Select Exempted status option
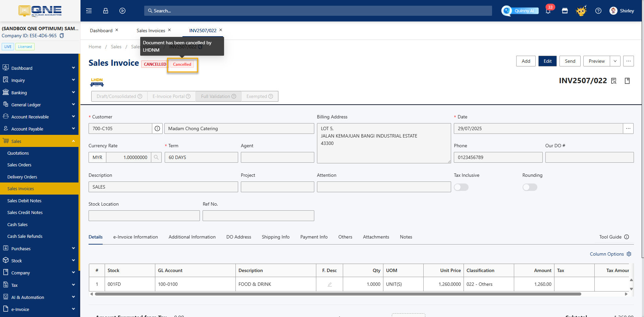The width and height of the screenshot is (644, 317). tap(260, 96)
